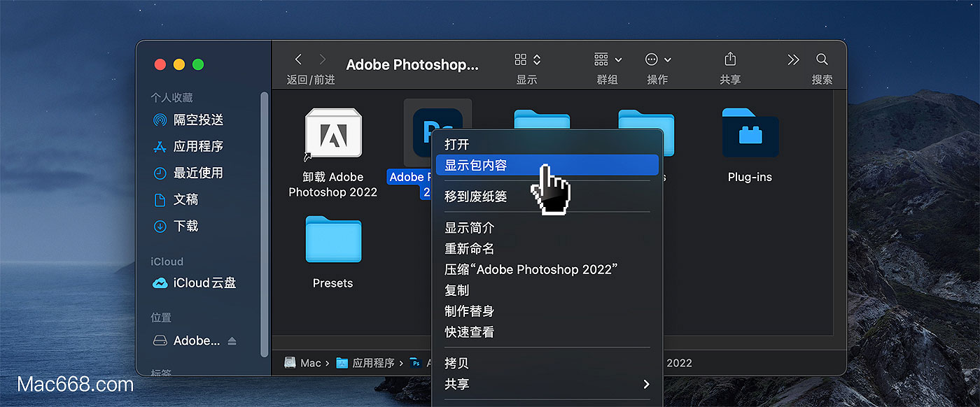
Task: Eject the Adobe… disk
Action: point(232,341)
